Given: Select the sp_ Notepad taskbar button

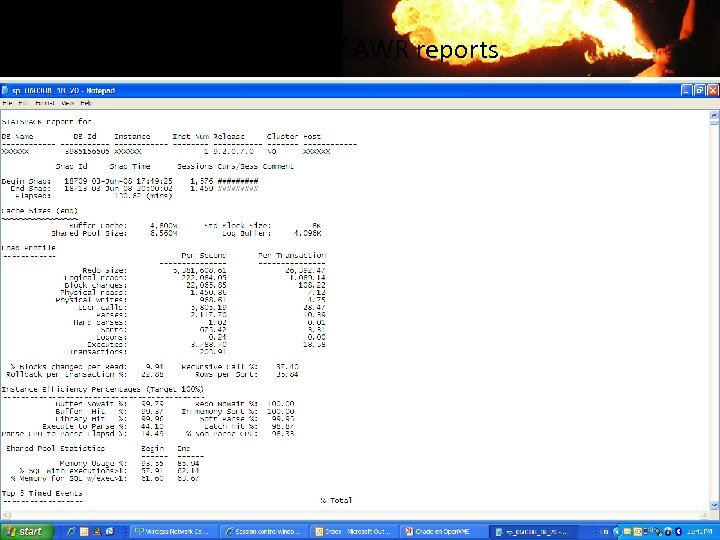Looking at the screenshot, I should [533, 532].
